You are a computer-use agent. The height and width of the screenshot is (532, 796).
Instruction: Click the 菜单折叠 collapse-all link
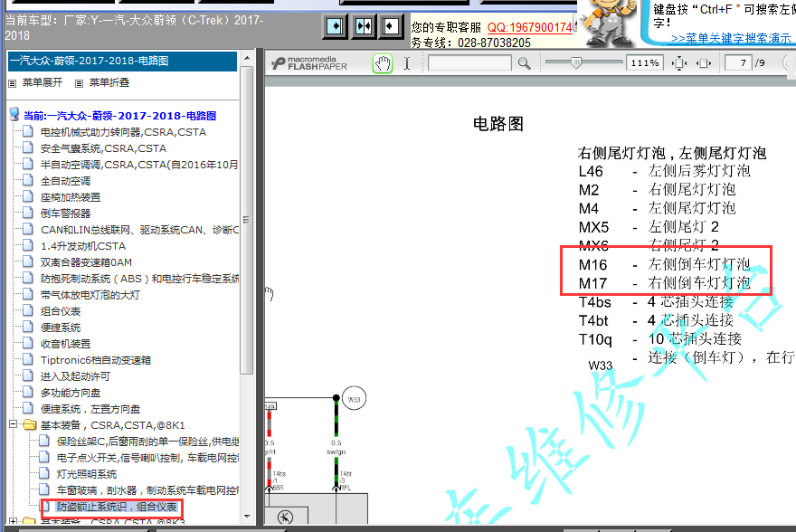(109, 82)
